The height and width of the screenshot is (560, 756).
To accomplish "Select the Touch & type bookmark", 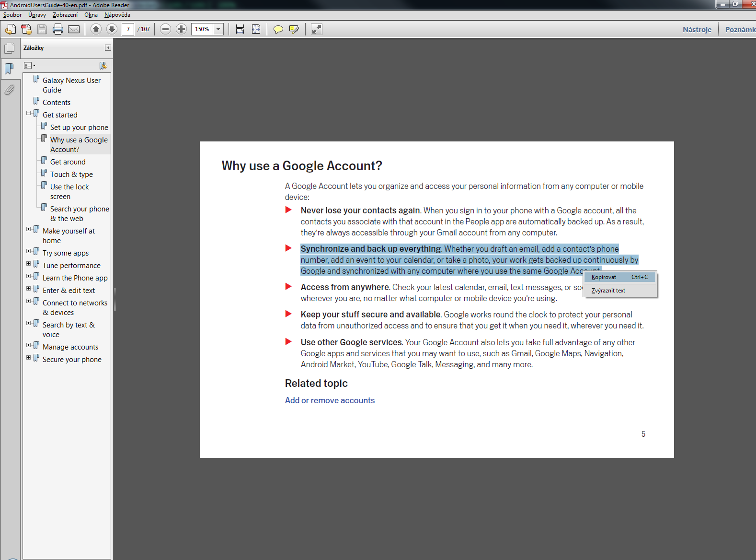I will pyautogui.click(x=71, y=175).
